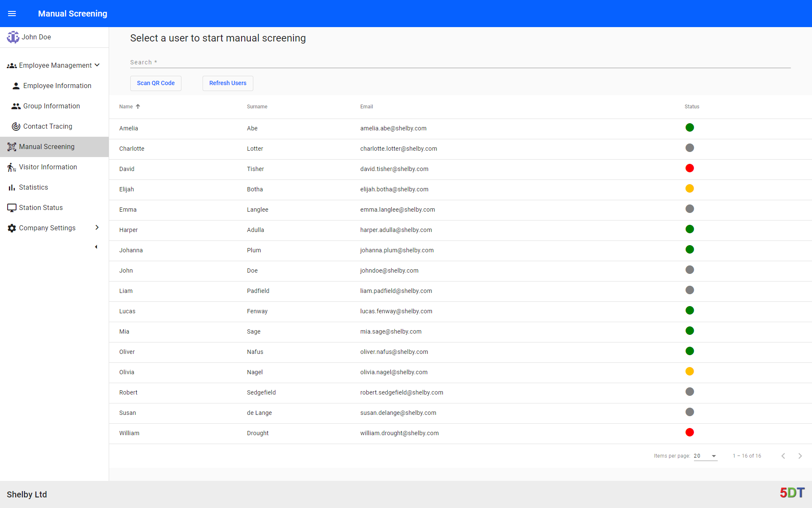Click the Visitor Information sidebar icon
Image resolution: width=812 pixels, height=508 pixels.
[x=12, y=167]
